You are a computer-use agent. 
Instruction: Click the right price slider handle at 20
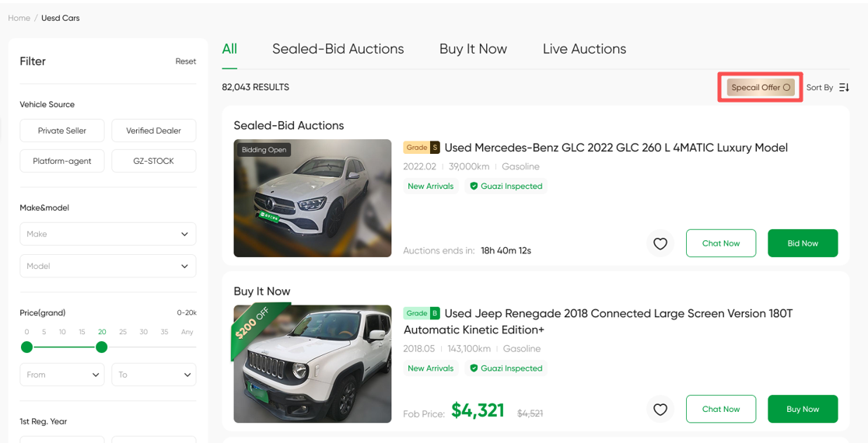[101, 347]
